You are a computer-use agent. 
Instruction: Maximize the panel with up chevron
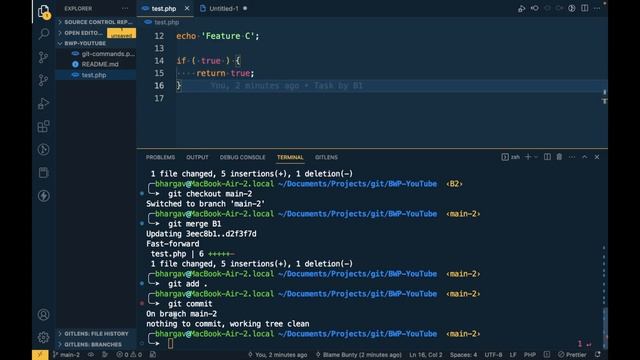[584, 157]
